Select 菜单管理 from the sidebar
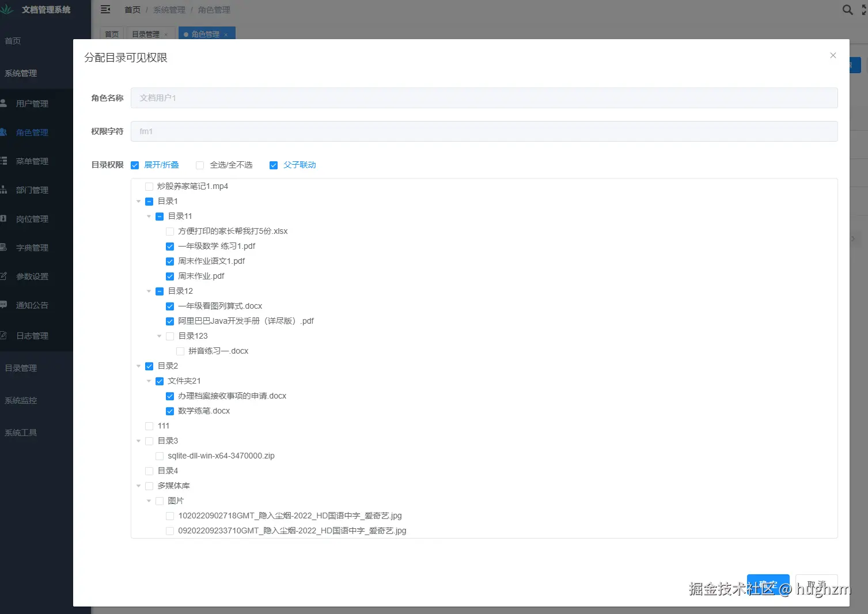 pyautogui.click(x=32, y=161)
